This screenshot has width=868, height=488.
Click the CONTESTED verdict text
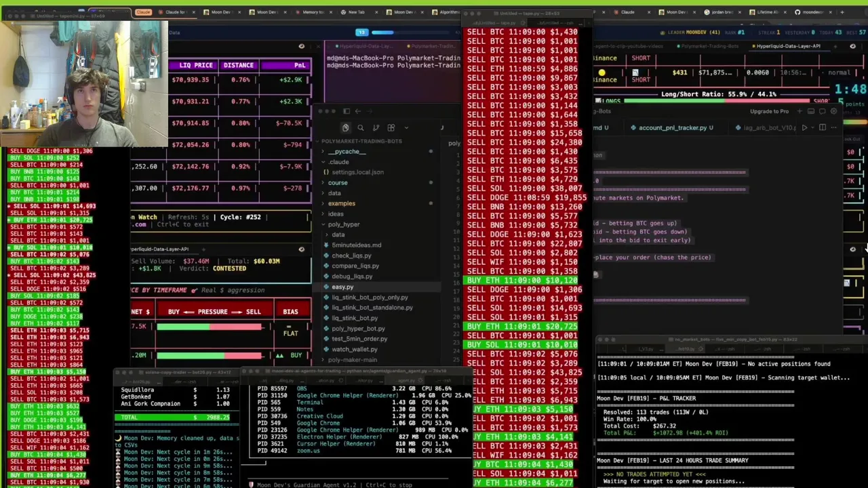229,268
